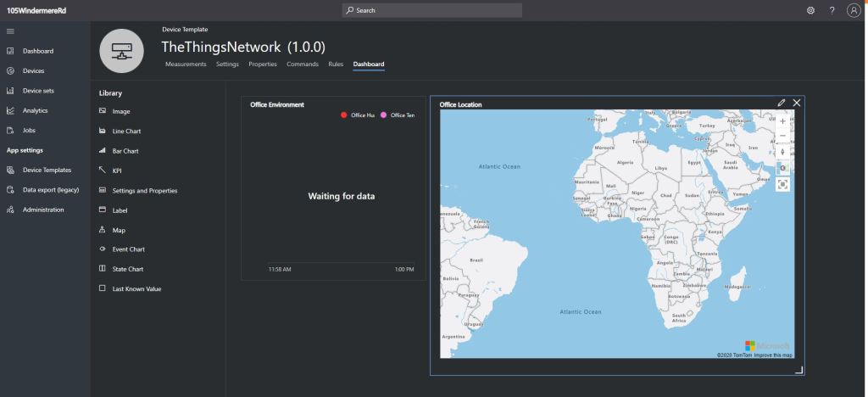Go to Device Templates in sidebar
868x397 pixels.
pyautogui.click(x=47, y=170)
